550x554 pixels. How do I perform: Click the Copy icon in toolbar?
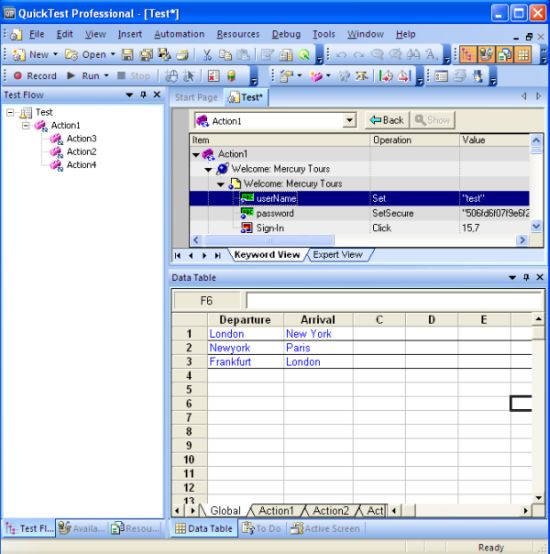tap(225, 55)
